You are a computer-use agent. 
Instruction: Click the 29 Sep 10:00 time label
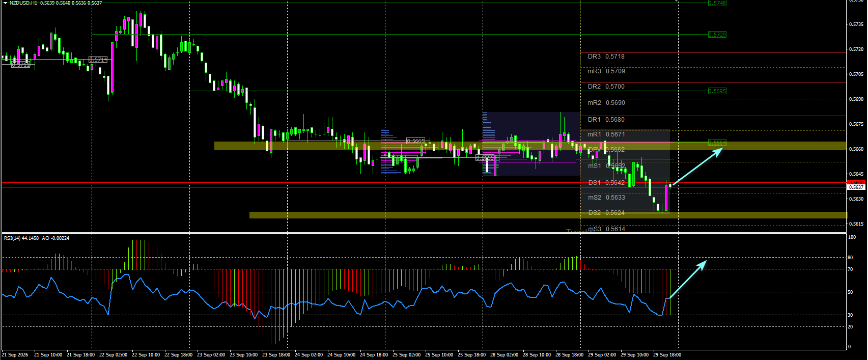[635, 355]
